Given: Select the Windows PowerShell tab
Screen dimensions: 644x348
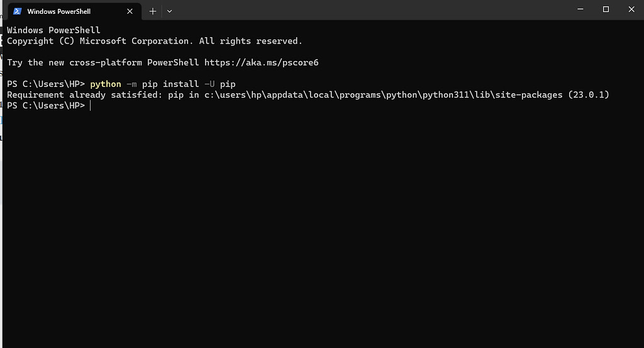Looking at the screenshot, I should coord(75,11).
